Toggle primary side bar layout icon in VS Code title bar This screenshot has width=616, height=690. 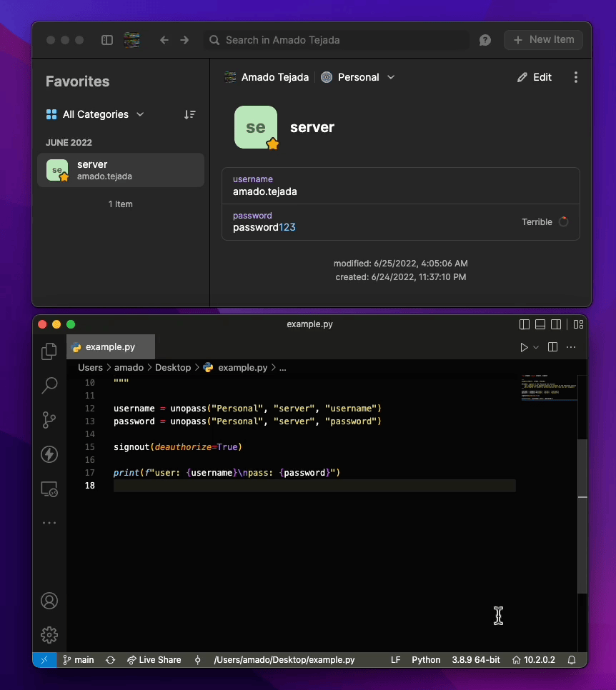point(525,324)
